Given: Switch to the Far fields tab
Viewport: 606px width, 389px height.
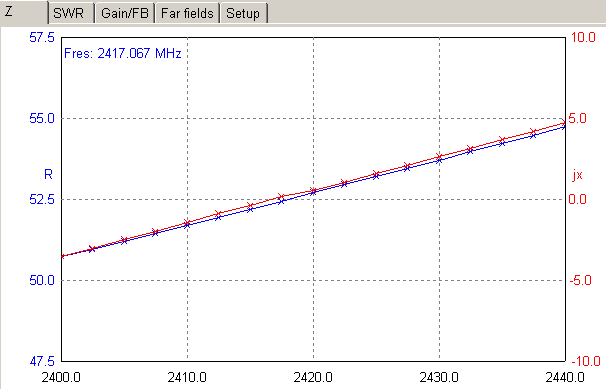Looking at the screenshot, I should (187, 13).
